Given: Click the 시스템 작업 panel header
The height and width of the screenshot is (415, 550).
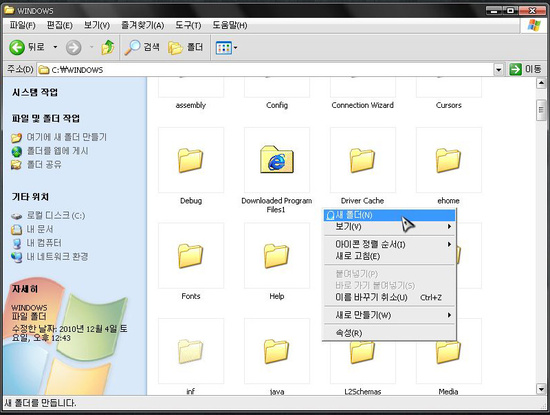Looking at the screenshot, I should click(x=35, y=92).
